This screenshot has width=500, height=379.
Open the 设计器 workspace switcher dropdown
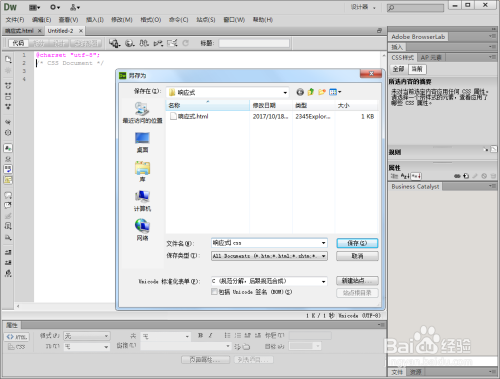pyautogui.click(x=363, y=7)
